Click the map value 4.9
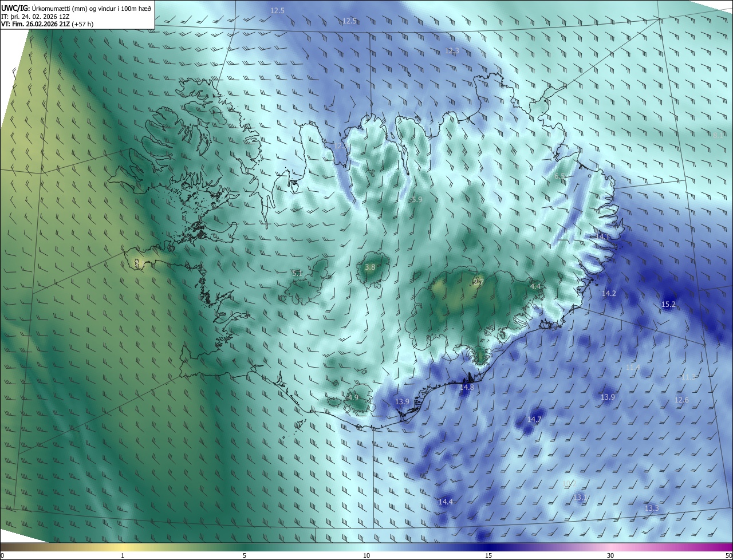Screen dimensions: 733x560 click(x=353, y=397)
